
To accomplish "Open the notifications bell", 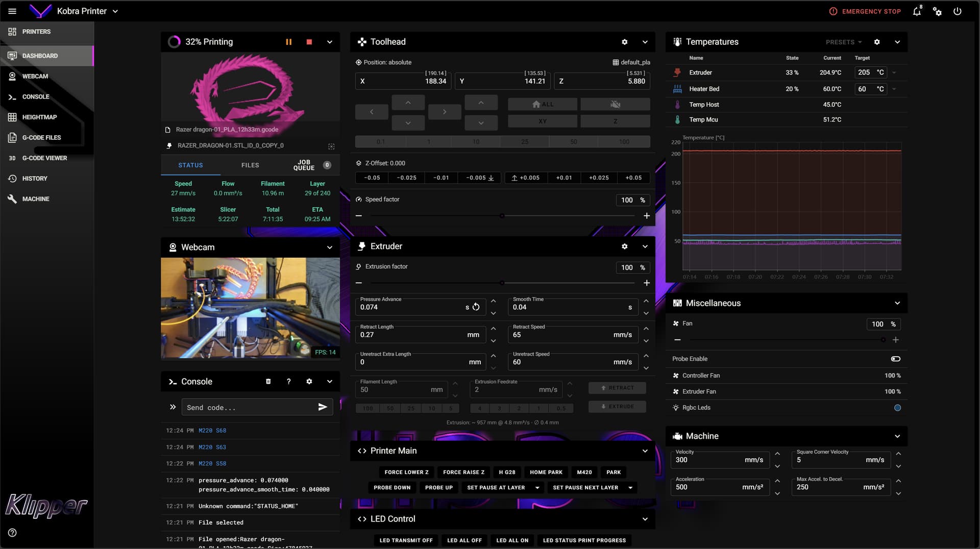I will coord(917,11).
